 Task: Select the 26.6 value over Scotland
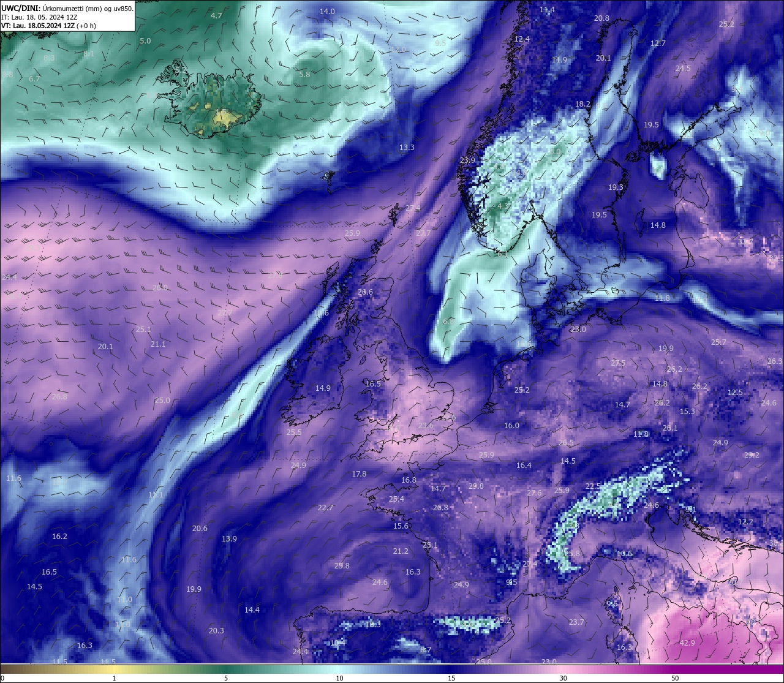click(365, 293)
